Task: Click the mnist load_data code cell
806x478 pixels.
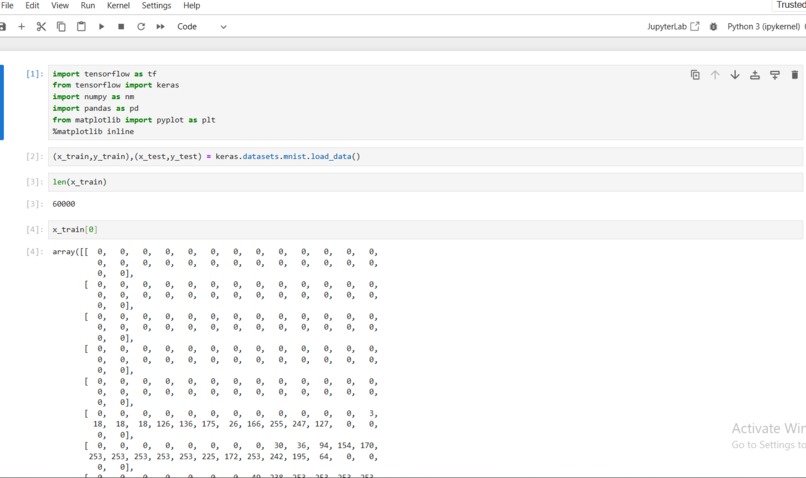Action: 425,156
